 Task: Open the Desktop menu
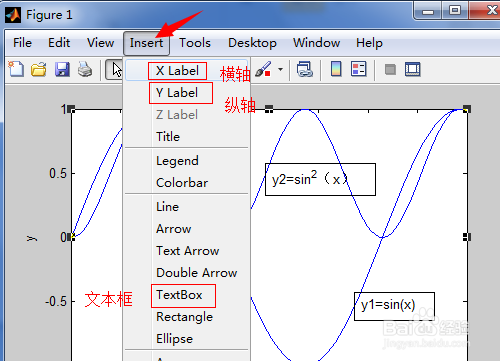[x=252, y=43]
